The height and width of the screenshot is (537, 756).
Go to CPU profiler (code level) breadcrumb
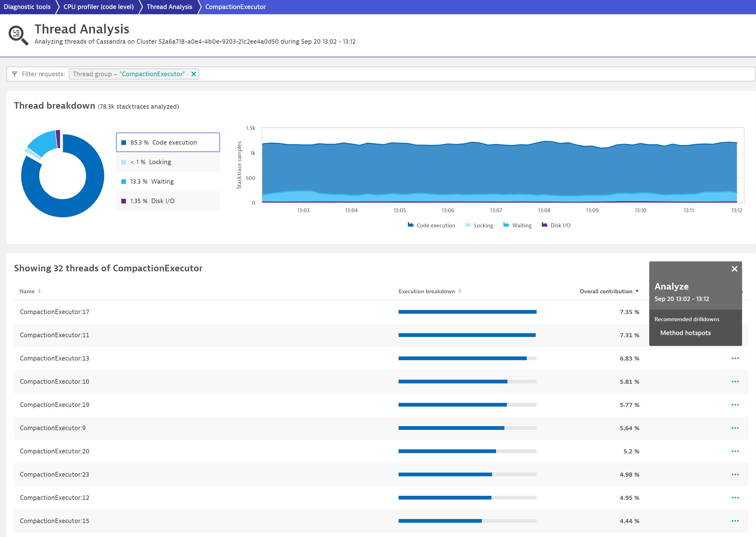98,7
